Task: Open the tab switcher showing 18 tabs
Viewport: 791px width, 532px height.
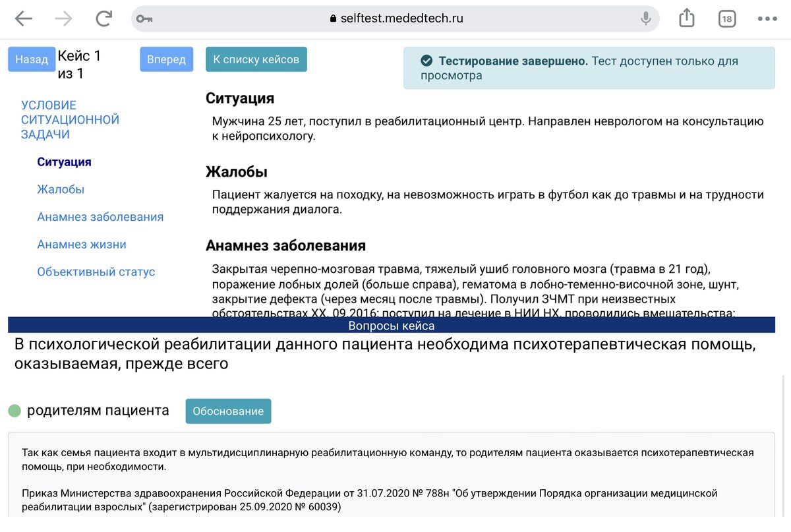Action: coord(727,19)
